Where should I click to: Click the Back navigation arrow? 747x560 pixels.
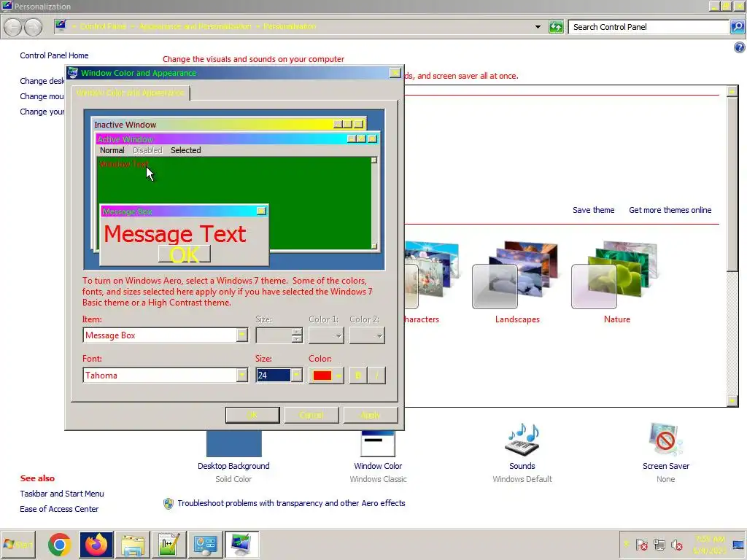coord(13,27)
